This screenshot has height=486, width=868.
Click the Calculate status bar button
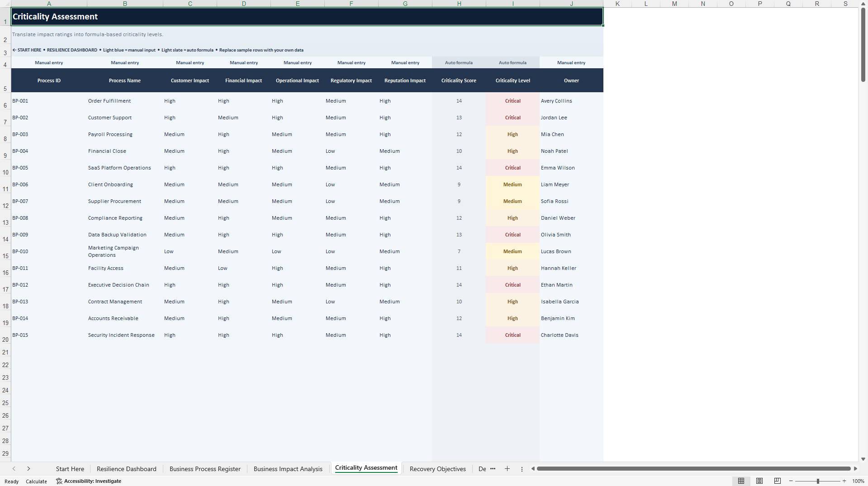[36, 481]
